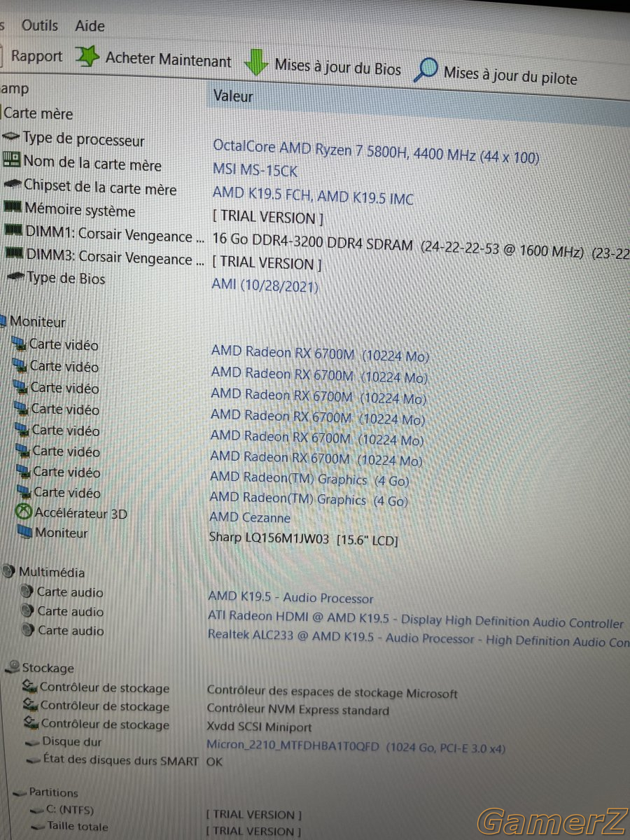Image resolution: width=630 pixels, height=840 pixels.
Task: Open the Outils menu
Action: pos(40,25)
